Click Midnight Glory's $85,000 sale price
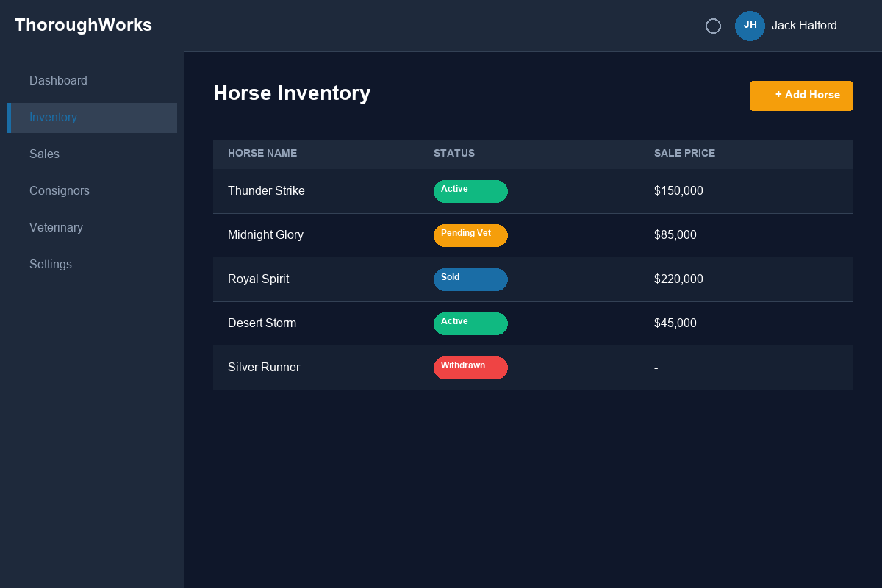Screen dimensions: 882x588 675,234
